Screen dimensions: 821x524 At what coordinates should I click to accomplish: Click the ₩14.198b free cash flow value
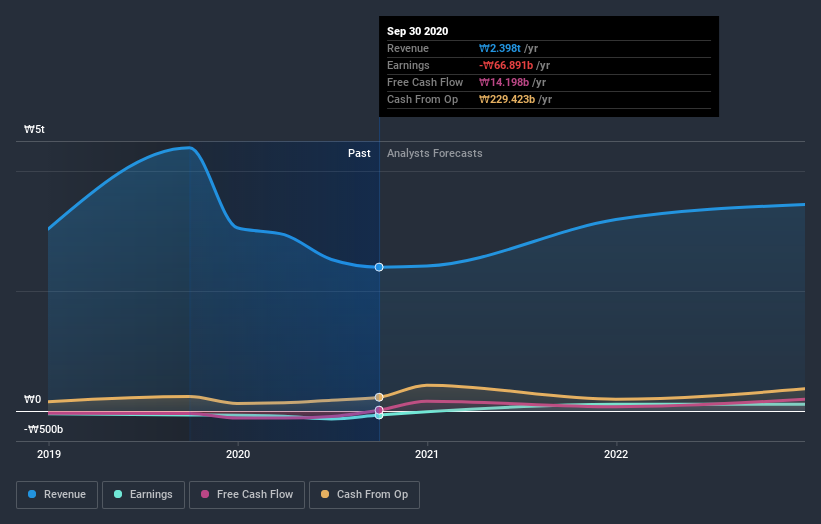point(504,82)
